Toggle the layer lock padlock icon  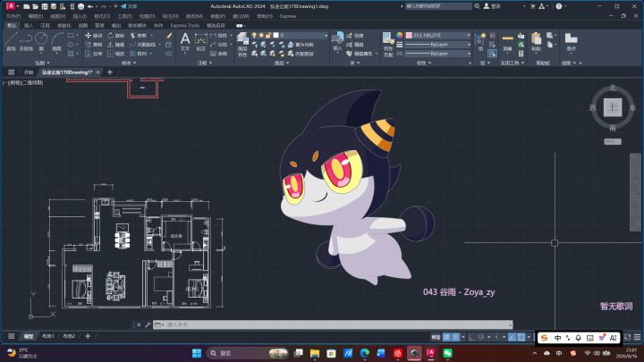click(268, 35)
